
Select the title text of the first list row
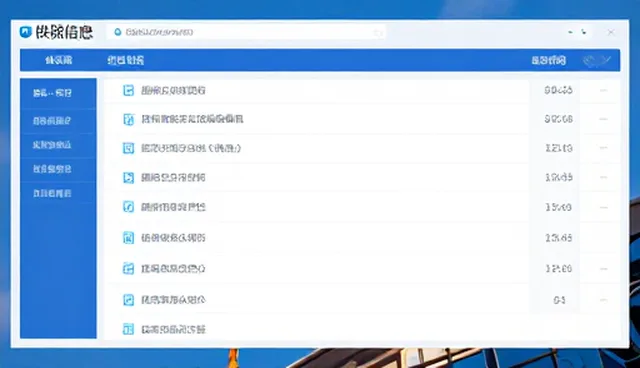pos(173,90)
